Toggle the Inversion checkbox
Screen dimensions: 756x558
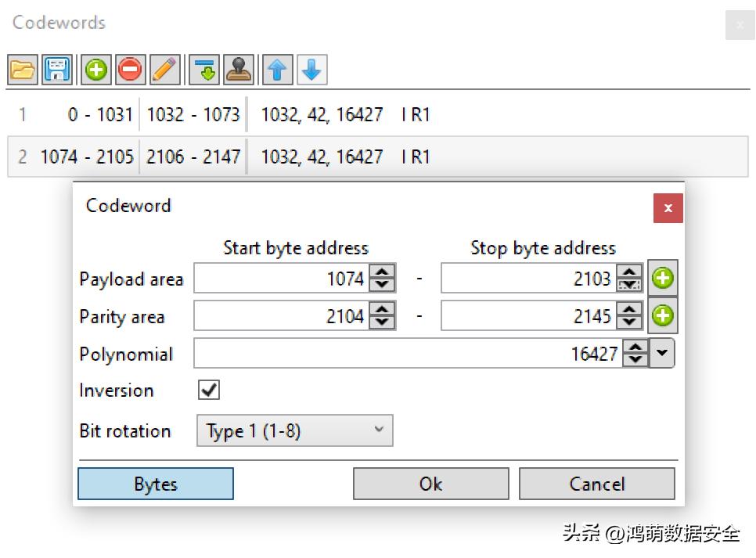pyautogui.click(x=209, y=390)
